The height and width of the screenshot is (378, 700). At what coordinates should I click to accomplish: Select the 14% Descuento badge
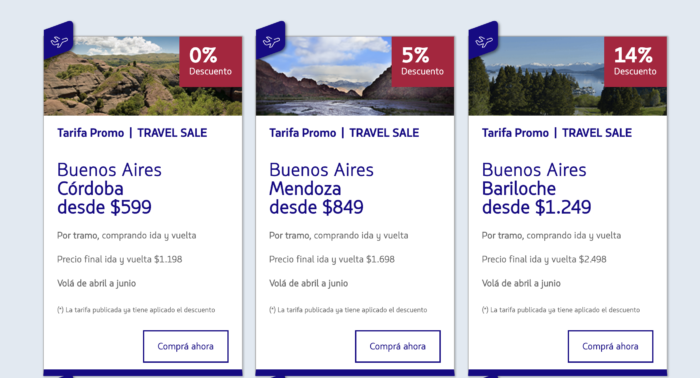click(635, 62)
